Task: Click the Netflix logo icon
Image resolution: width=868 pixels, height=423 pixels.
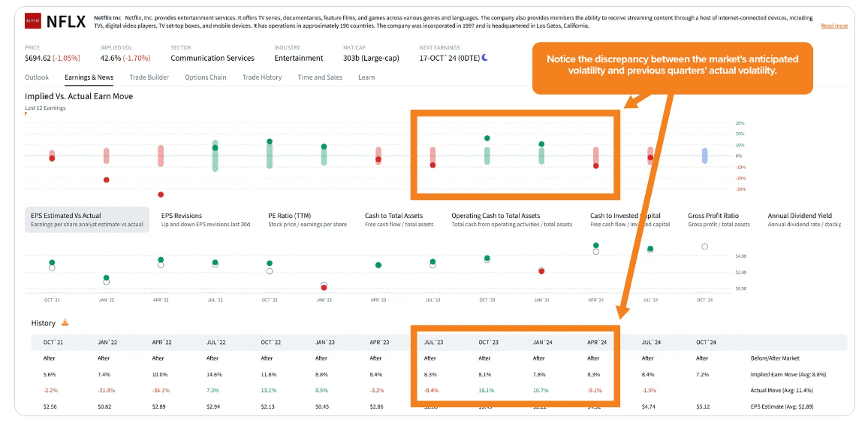Action: tap(33, 21)
